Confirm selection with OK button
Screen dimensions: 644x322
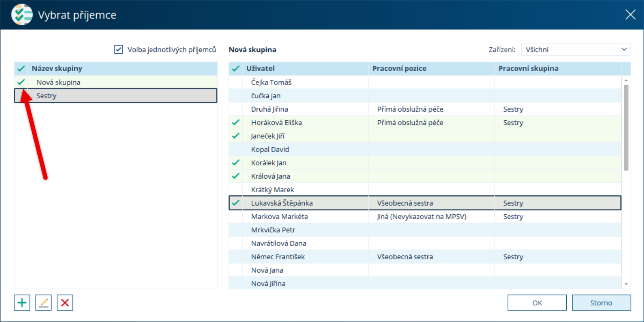pos(538,303)
